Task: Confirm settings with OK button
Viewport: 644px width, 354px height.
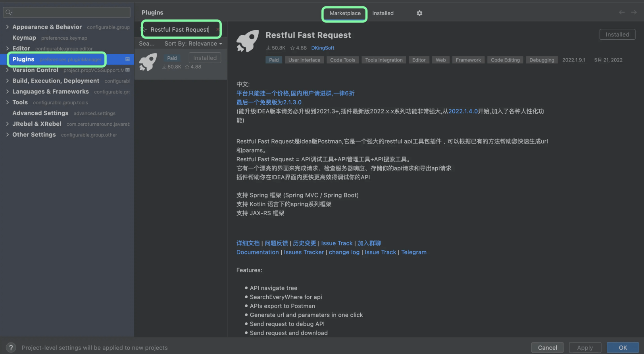Action: pyautogui.click(x=623, y=348)
